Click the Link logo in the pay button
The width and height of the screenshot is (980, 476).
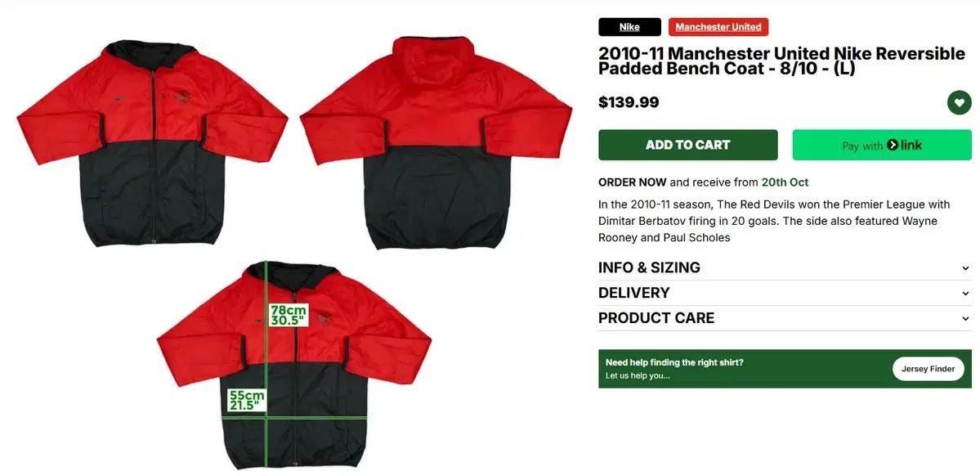click(904, 145)
